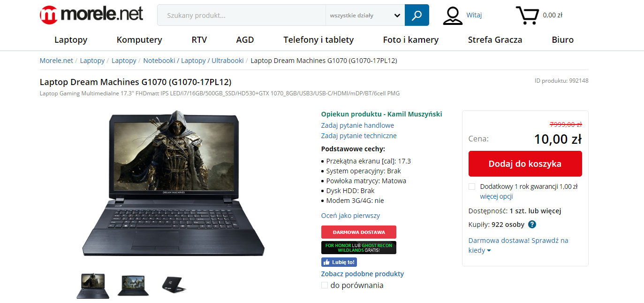This screenshot has height=303, width=644.
Task: Check the do porównania box
Action: (325, 285)
